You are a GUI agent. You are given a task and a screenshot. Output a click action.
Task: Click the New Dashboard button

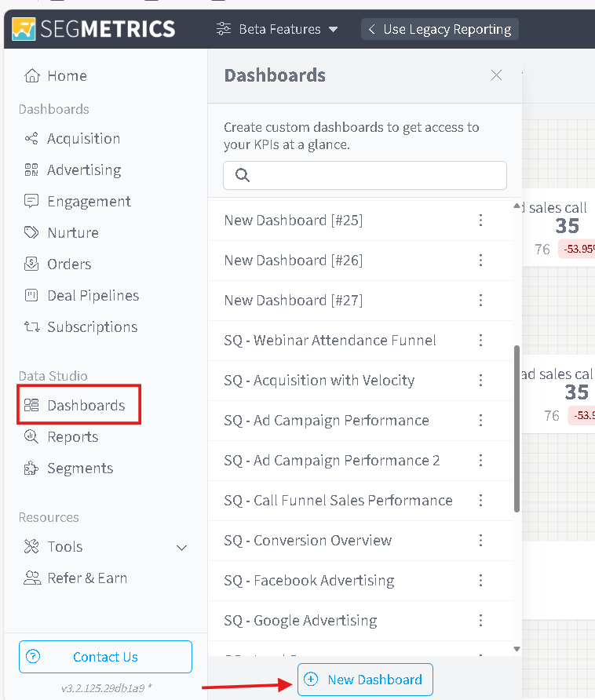pyautogui.click(x=365, y=680)
